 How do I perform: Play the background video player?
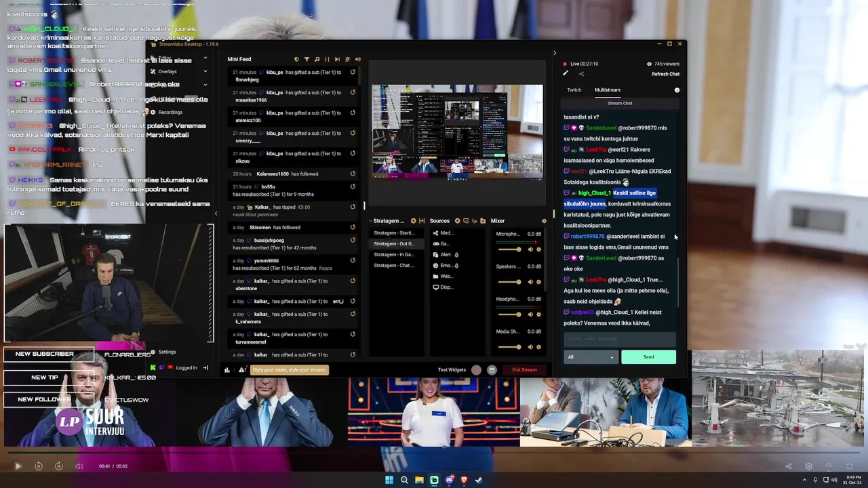[x=18, y=466]
